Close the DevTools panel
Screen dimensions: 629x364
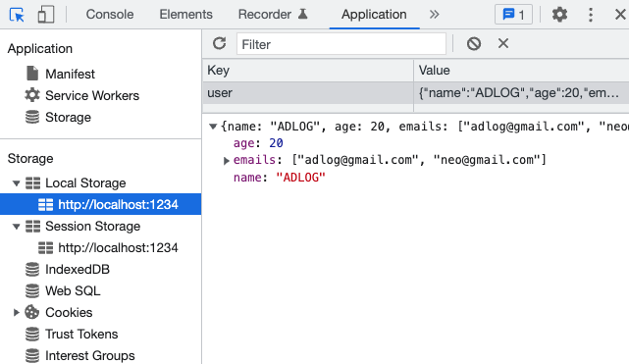tap(620, 15)
